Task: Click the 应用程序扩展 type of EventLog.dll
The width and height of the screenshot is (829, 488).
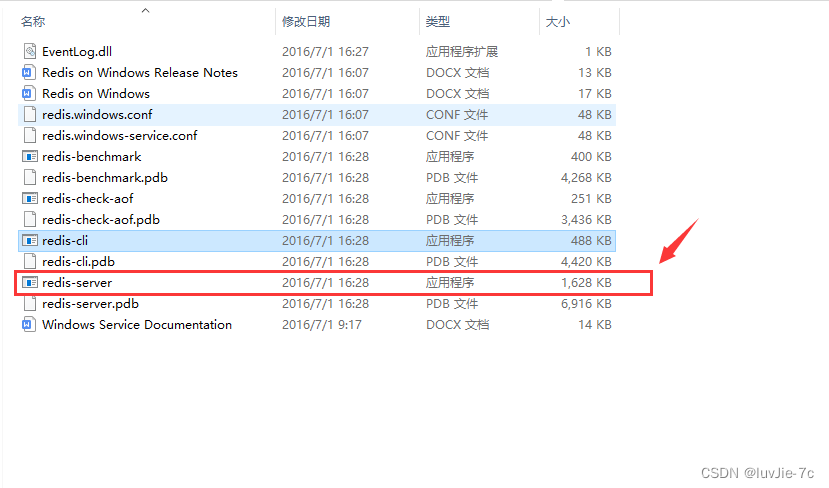Action: tap(462, 51)
